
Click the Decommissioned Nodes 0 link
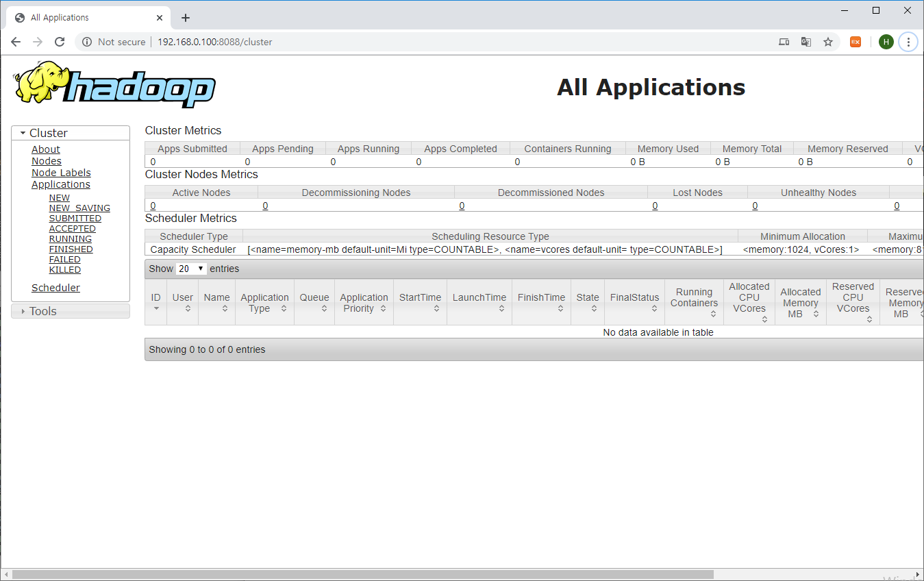coord(462,206)
